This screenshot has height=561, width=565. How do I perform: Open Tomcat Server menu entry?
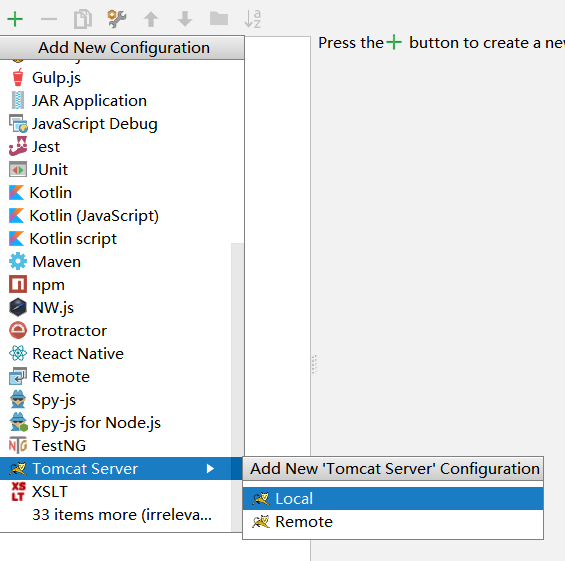tap(121, 468)
